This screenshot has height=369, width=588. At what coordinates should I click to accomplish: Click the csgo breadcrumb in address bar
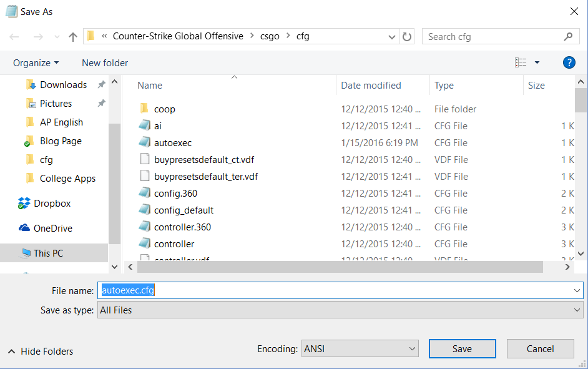pos(270,36)
